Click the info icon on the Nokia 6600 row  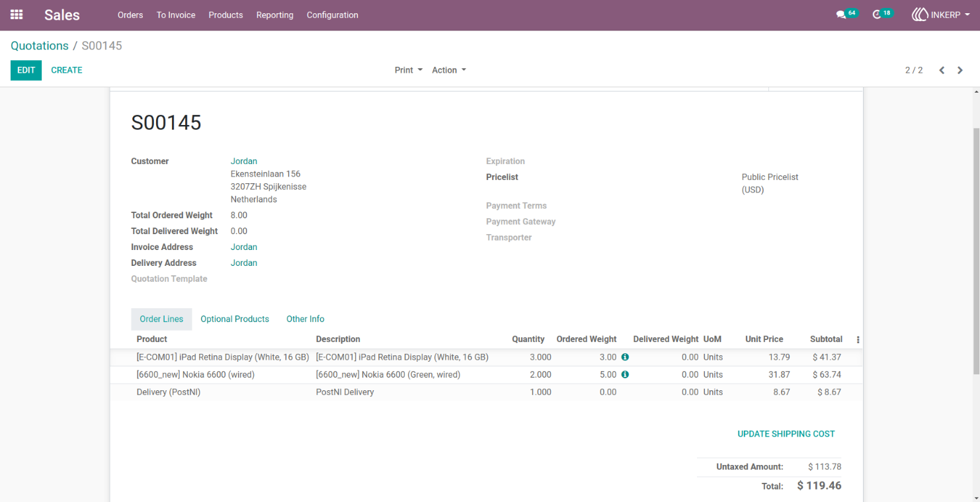tap(625, 374)
